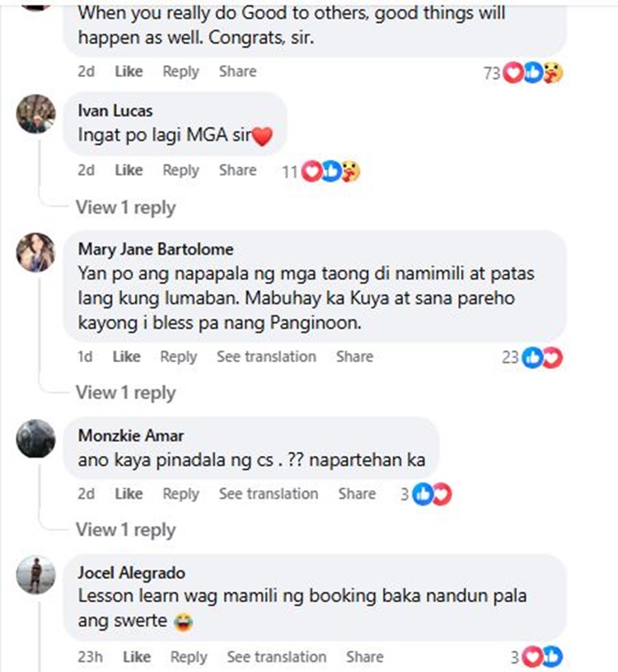Expand View 1 reply under Mary Jane Bartolome
The height and width of the screenshot is (672, 618).
click(126, 393)
